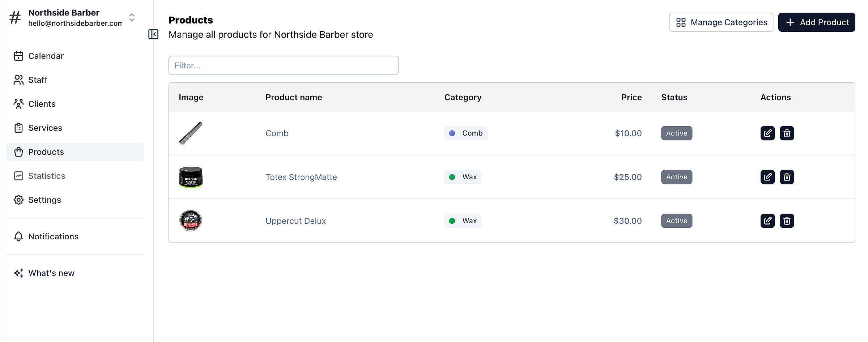Screen dimensions: 868x342
Task: Click the Category column header
Action: (x=463, y=97)
